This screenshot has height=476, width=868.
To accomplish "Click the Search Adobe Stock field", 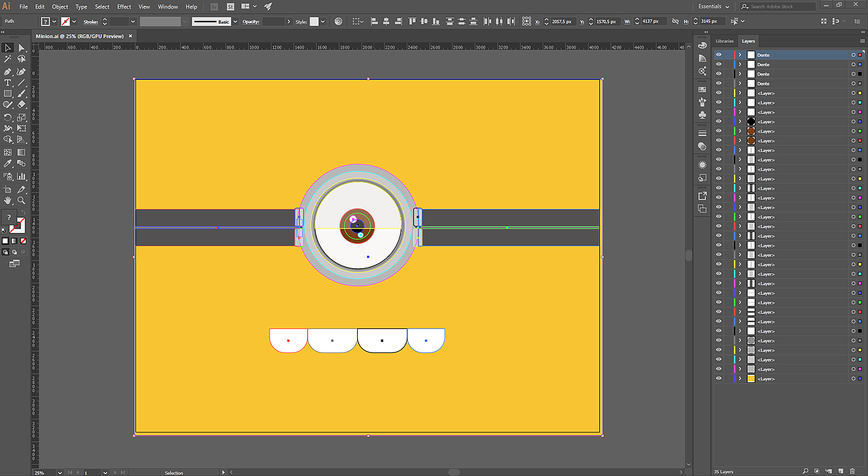I will click(777, 6).
